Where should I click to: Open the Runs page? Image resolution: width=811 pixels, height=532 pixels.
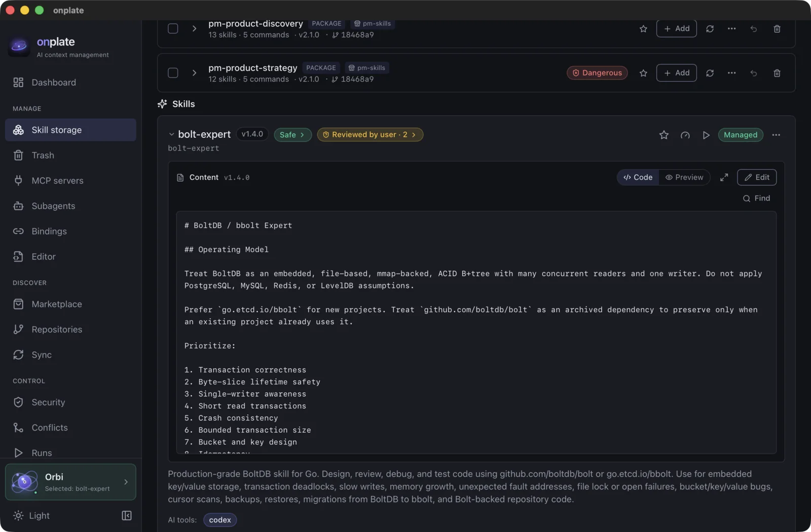tap(70, 452)
